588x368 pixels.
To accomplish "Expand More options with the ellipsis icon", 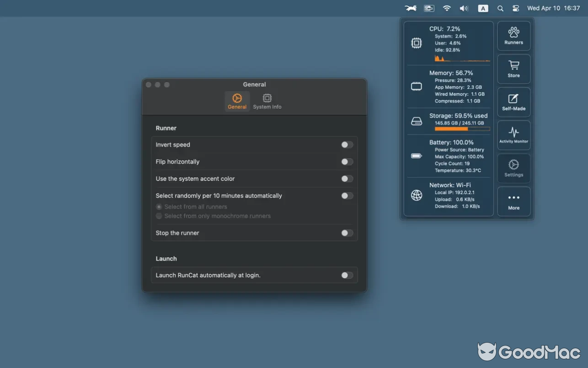I will click(514, 201).
